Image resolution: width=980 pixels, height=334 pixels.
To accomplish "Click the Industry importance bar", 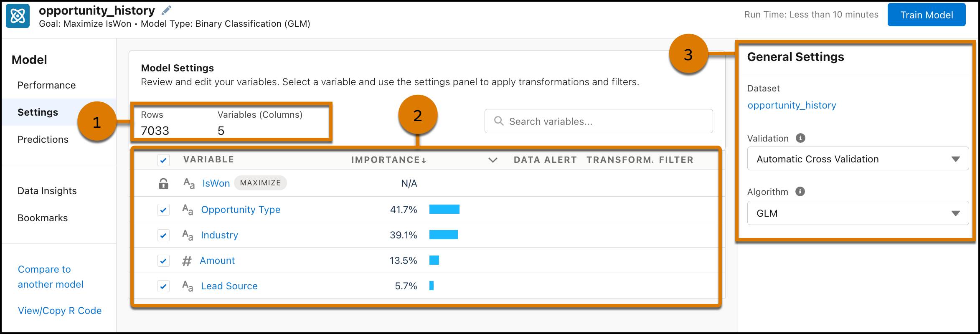I will pyautogui.click(x=444, y=235).
